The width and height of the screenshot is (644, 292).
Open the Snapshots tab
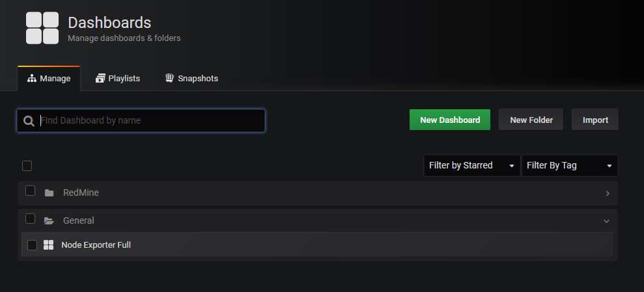coord(191,78)
